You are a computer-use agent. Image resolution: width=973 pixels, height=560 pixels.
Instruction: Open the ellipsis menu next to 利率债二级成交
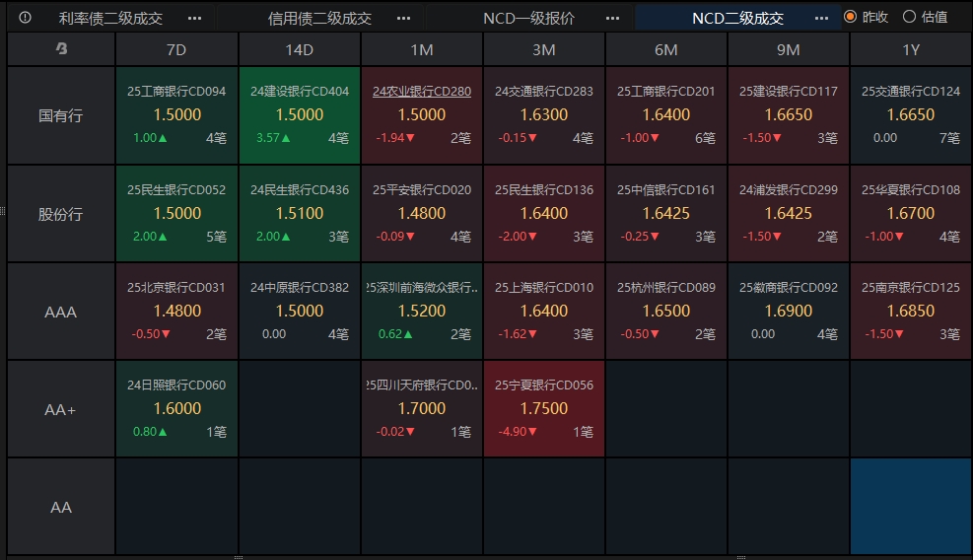195,19
